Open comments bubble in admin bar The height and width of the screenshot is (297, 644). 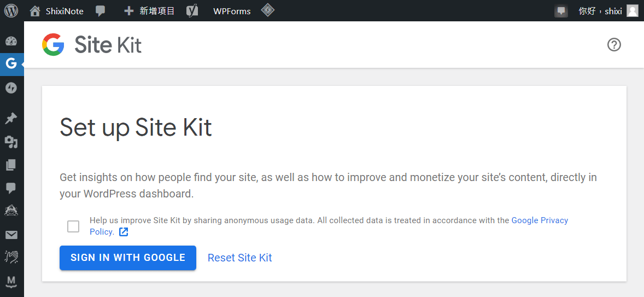tap(100, 11)
